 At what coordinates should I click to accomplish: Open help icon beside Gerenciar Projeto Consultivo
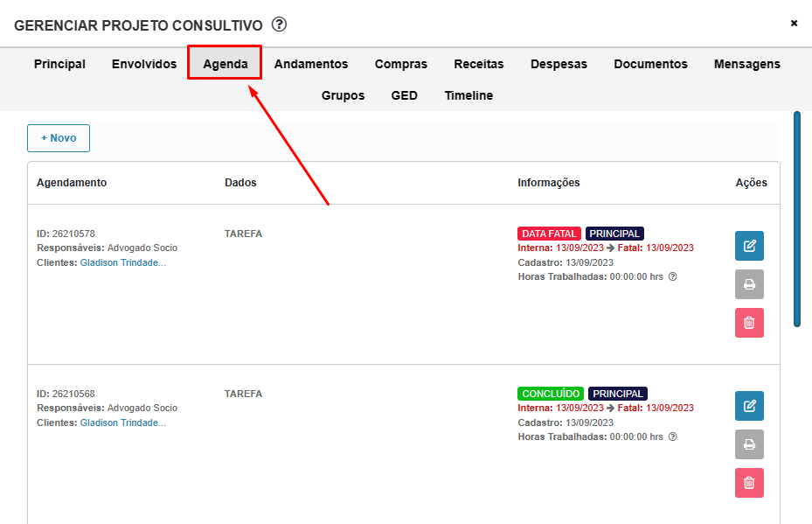[x=279, y=24]
